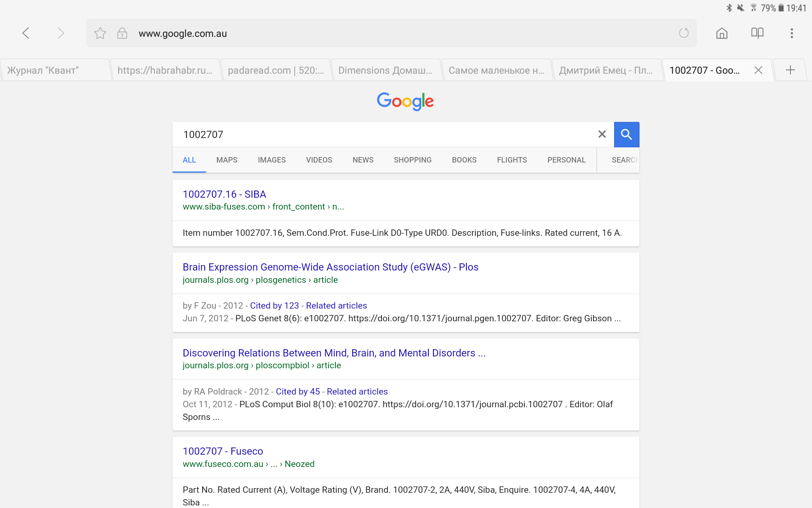Open the bookmarks book icon
This screenshot has height=508, width=812.
coord(757,33)
